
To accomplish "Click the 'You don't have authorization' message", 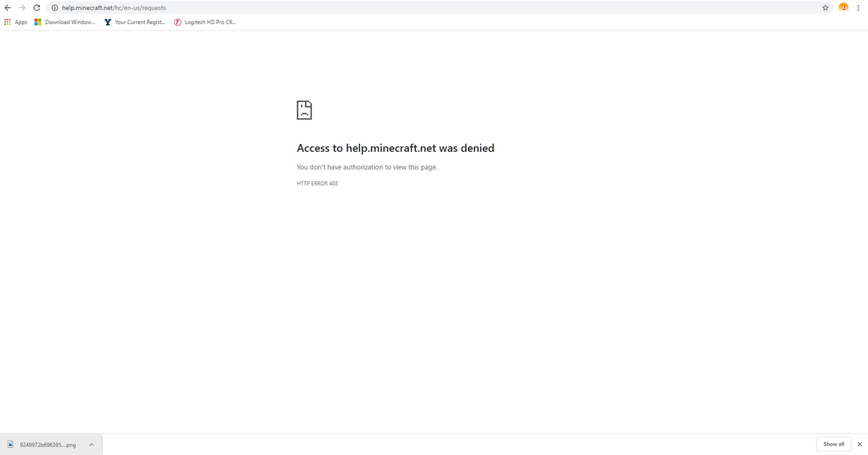I will pos(367,167).
